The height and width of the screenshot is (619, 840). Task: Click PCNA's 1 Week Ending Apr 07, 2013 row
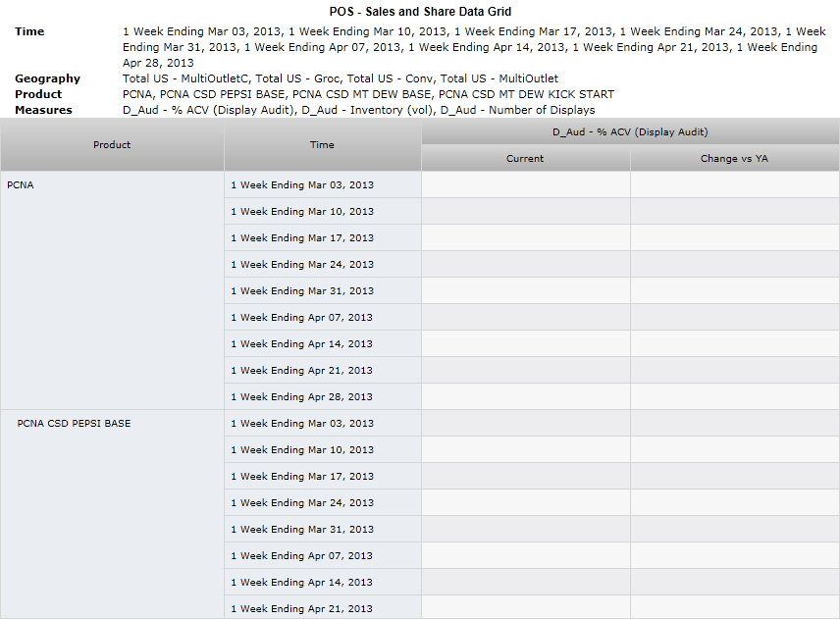point(323,318)
